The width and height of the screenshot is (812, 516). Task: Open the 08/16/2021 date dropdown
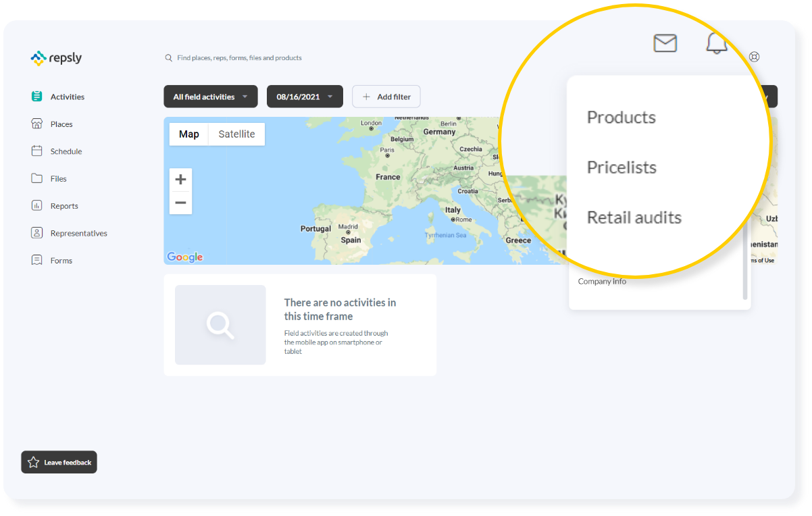coord(305,97)
